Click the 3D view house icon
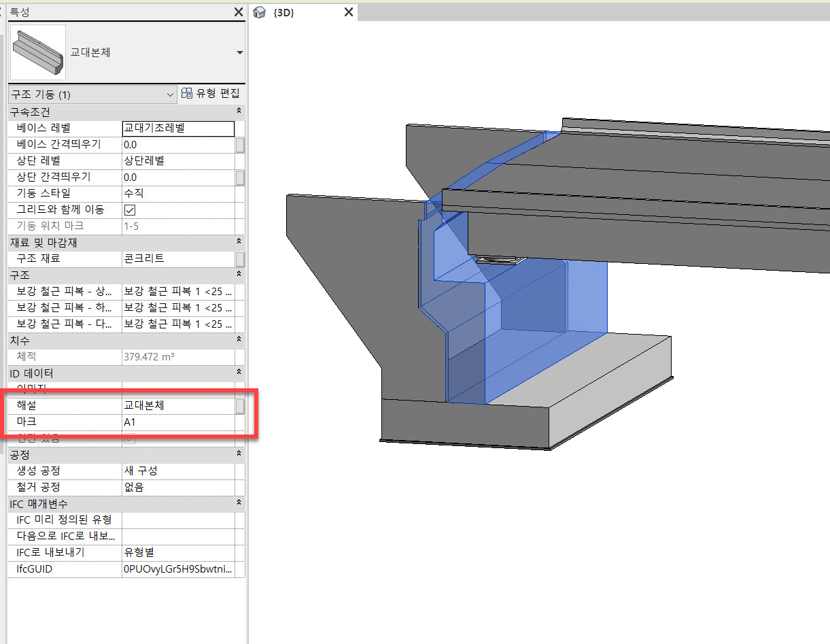The width and height of the screenshot is (830, 644). pos(259,13)
